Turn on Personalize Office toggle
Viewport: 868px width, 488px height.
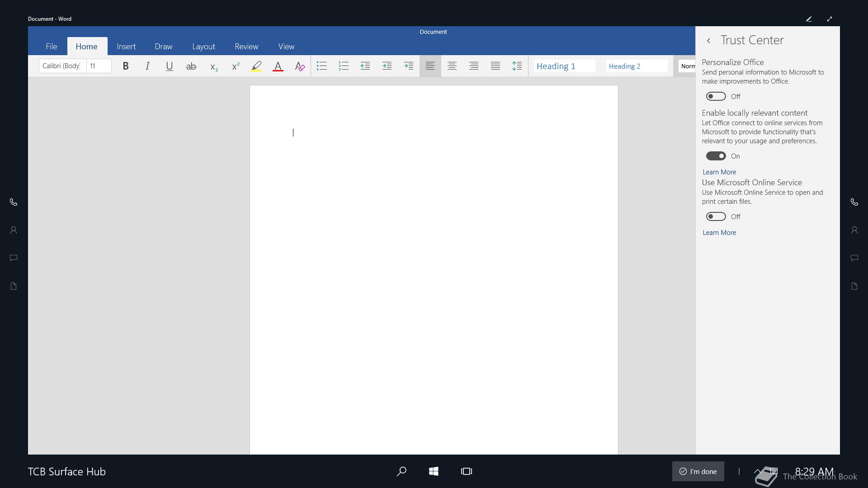pos(716,96)
